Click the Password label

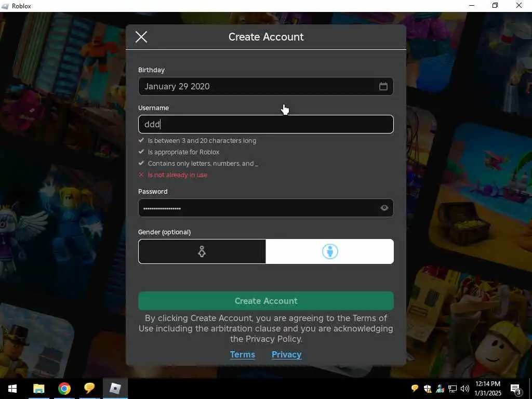click(153, 192)
